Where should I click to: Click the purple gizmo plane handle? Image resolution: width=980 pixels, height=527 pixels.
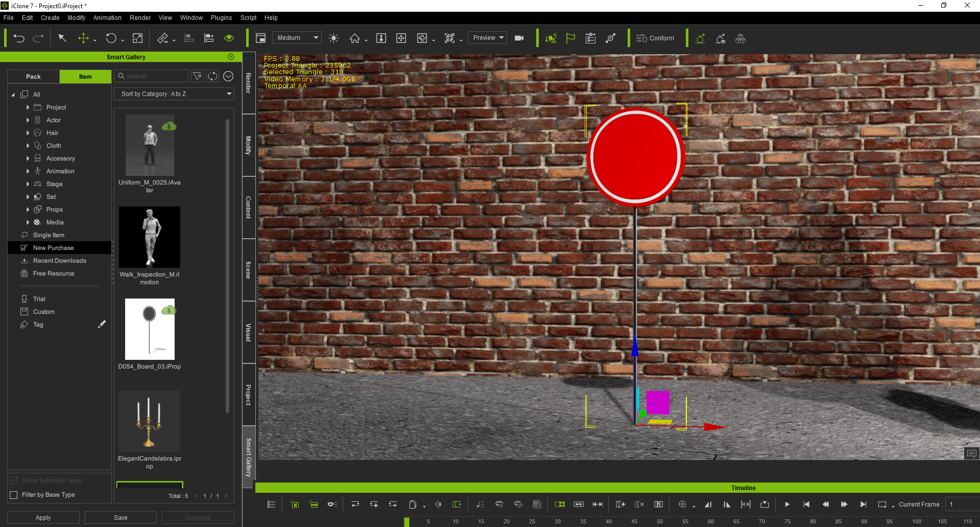coord(658,403)
